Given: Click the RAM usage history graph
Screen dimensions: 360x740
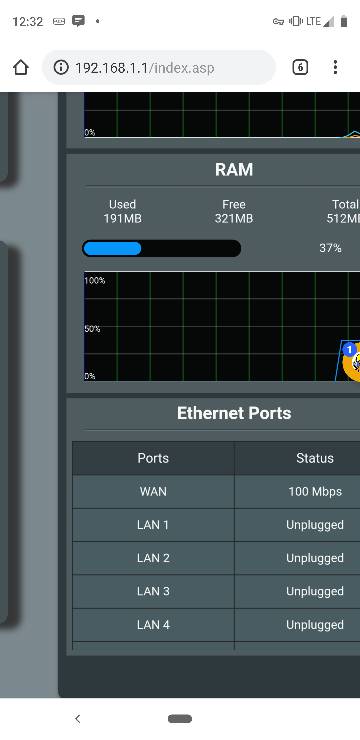Looking at the screenshot, I should click(222, 326).
